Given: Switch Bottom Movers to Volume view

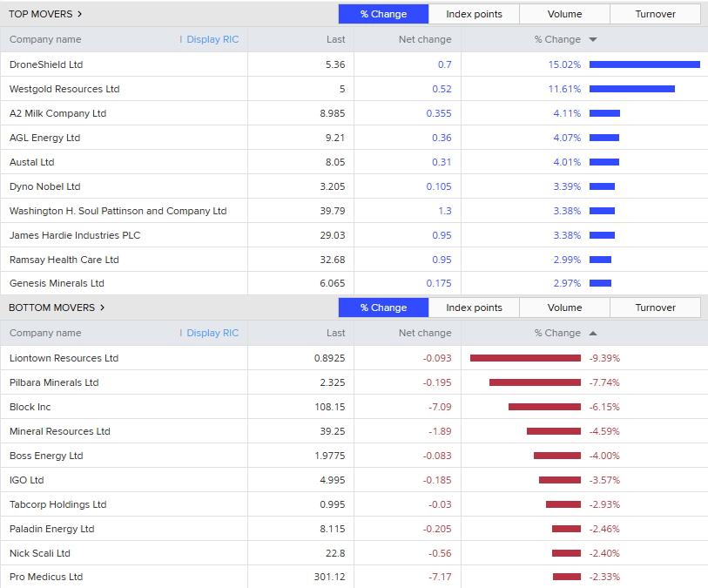Looking at the screenshot, I should pyautogui.click(x=564, y=308).
